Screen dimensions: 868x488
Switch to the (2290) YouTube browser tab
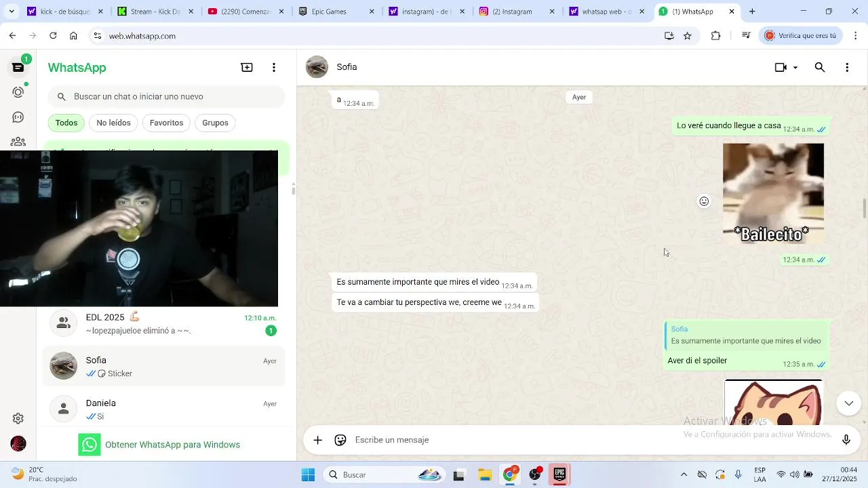245,12
